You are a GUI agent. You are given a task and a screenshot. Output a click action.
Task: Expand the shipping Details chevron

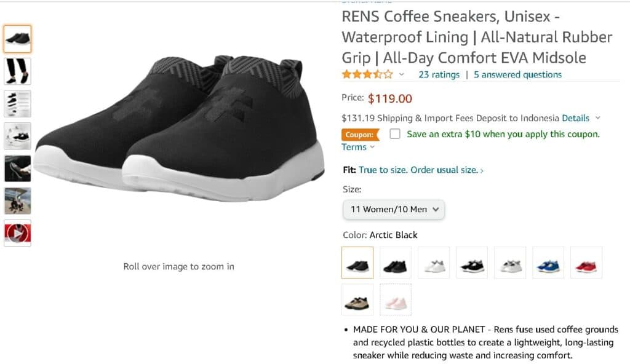(598, 118)
